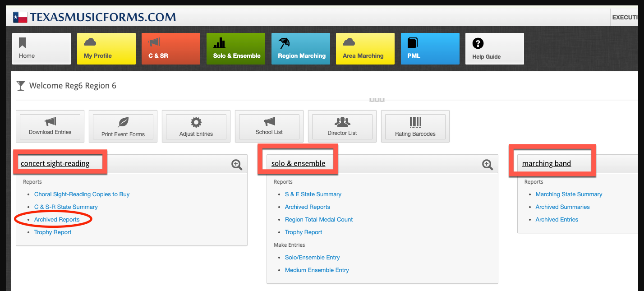The height and width of the screenshot is (291, 644).
Task: Click umbrella icon on Region Marching
Action: [284, 43]
